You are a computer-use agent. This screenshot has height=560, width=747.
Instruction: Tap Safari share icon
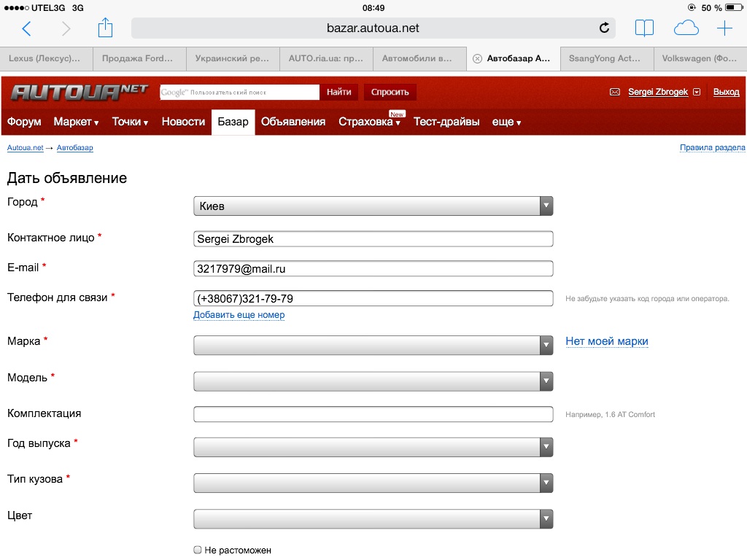pos(106,28)
